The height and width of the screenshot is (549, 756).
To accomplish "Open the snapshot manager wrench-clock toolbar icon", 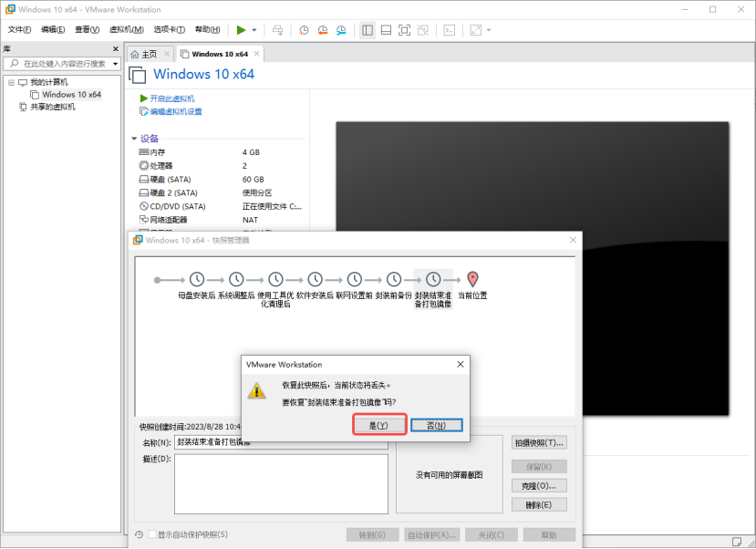I will pyautogui.click(x=341, y=30).
